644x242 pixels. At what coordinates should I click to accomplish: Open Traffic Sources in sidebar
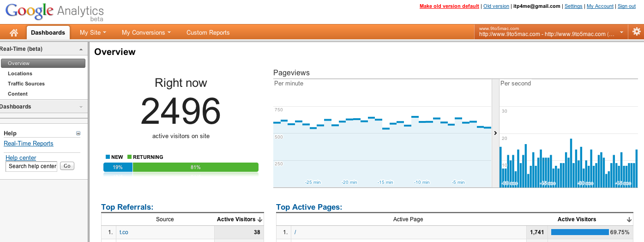pyautogui.click(x=26, y=84)
